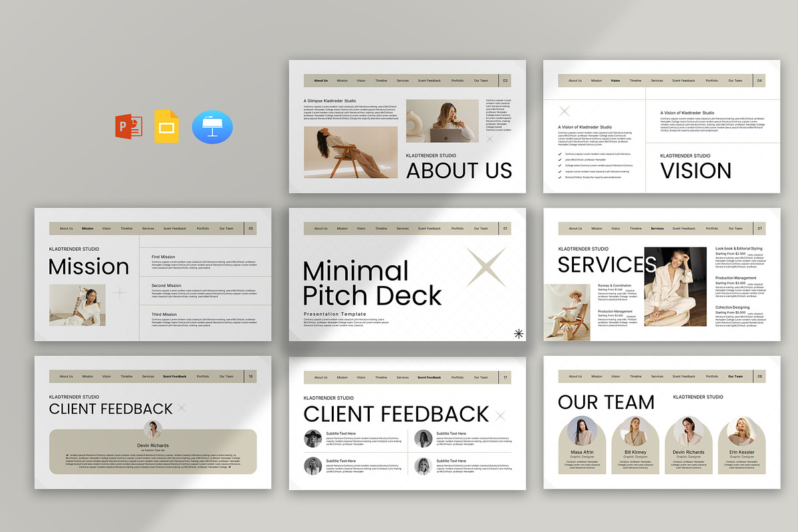
Task: Click "Look book & Editorial Styling" text
Action: click(x=739, y=249)
